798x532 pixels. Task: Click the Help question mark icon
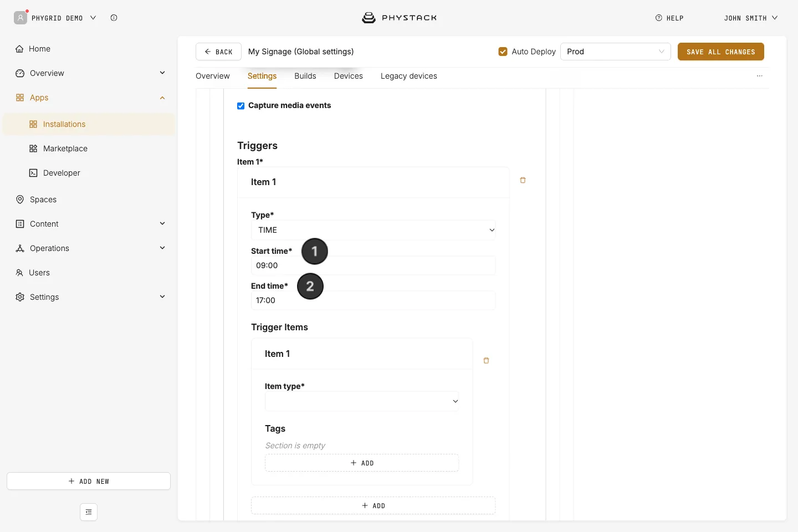point(659,18)
